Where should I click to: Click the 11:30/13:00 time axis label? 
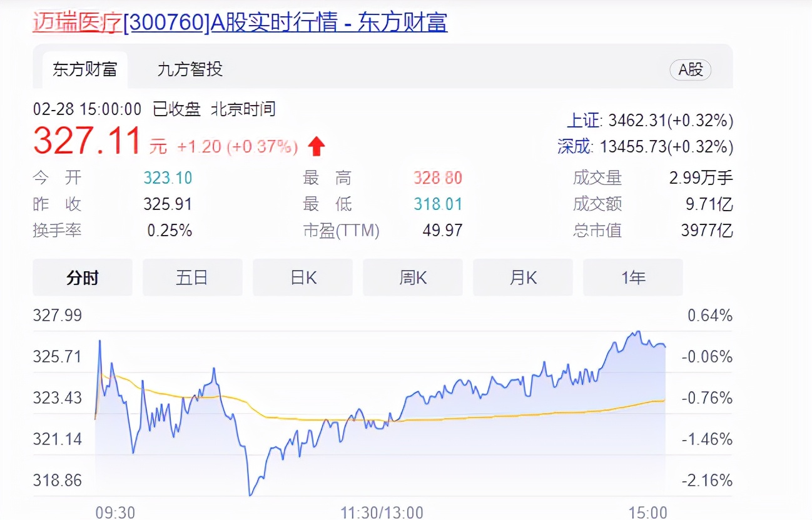(382, 512)
